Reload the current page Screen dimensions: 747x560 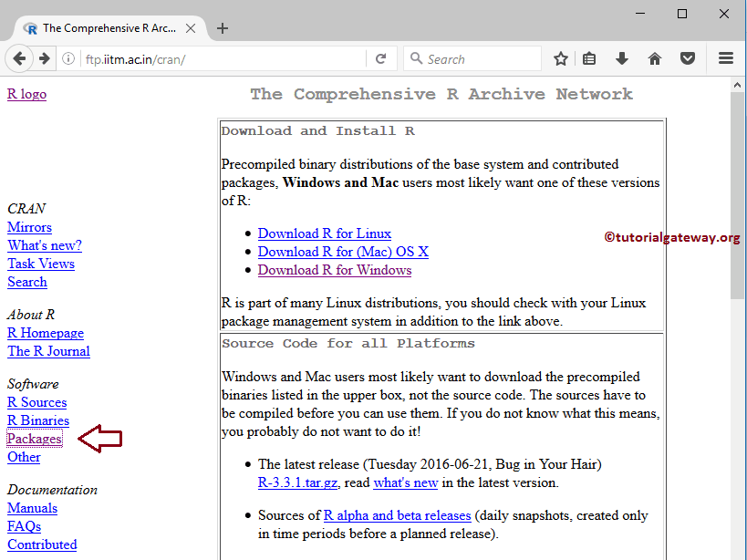coord(382,57)
